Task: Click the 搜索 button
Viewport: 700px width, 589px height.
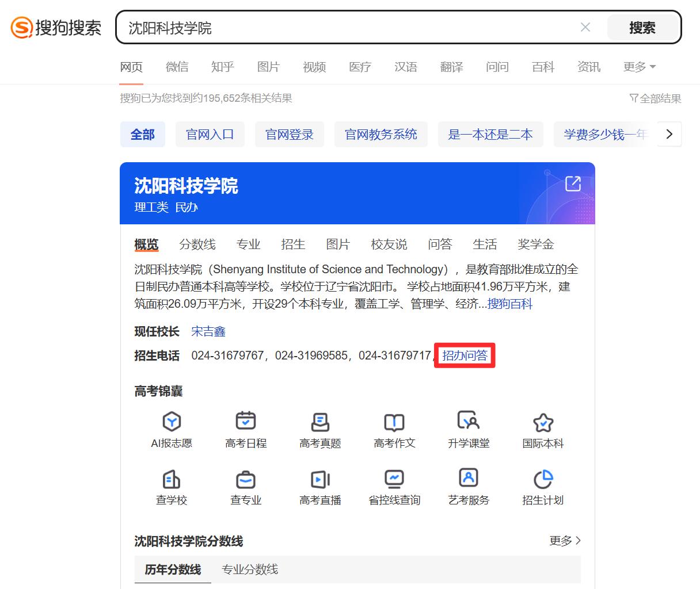Action: click(x=642, y=28)
